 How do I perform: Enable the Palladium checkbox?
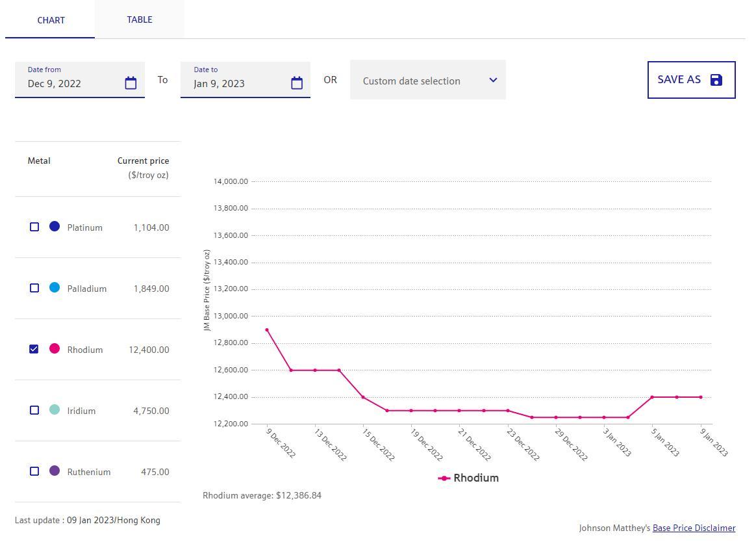[34, 288]
